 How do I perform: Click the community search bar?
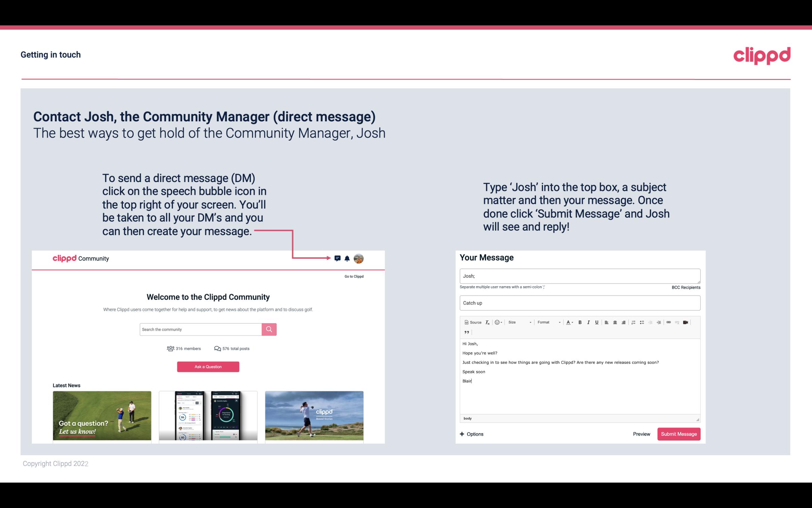[199, 329]
